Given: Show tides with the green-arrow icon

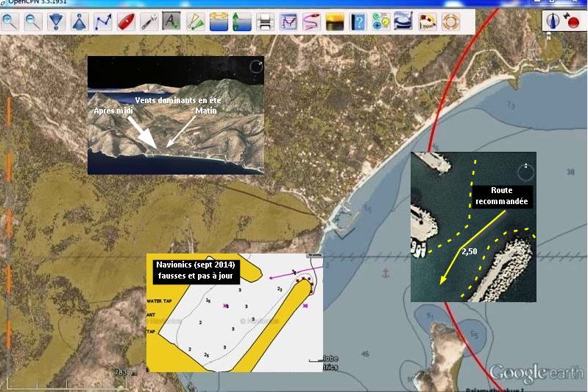Looking at the screenshot, I should [242, 22].
